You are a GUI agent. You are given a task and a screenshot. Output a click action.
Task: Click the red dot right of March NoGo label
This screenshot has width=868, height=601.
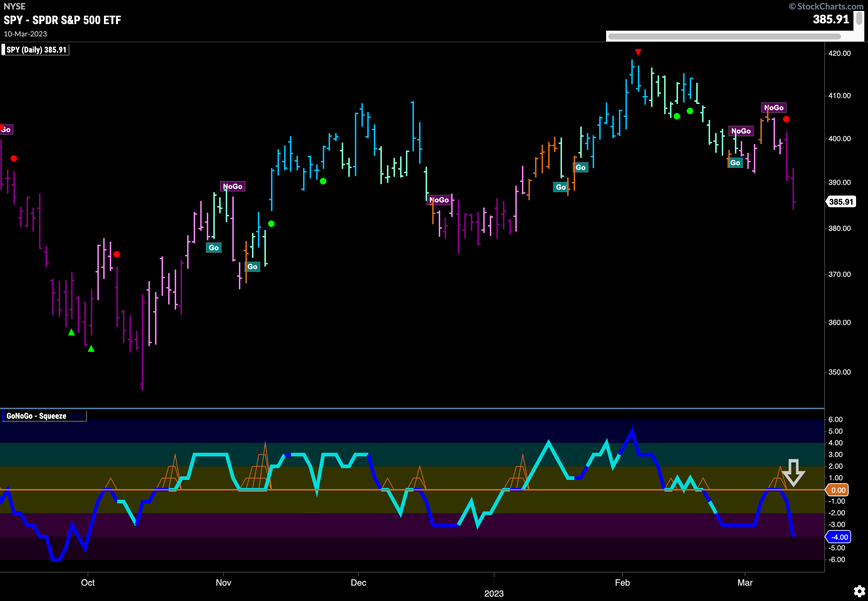786,119
